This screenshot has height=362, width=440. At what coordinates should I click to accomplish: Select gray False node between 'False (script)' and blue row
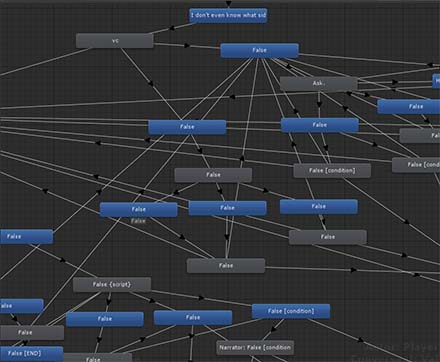[x=226, y=266]
